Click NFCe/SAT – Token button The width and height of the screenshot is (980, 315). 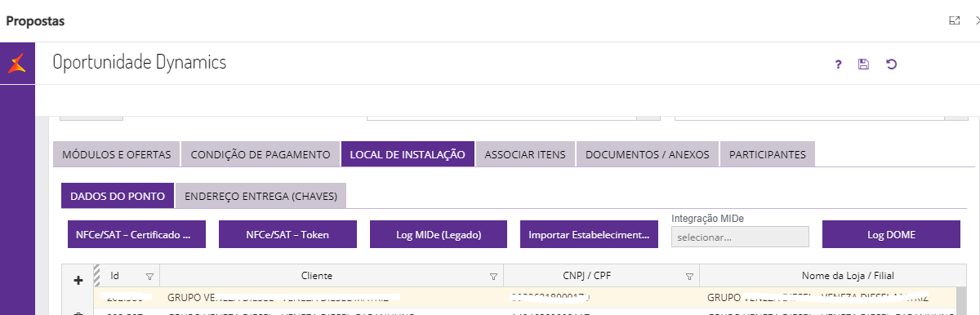pyautogui.click(x=287, y=234)
